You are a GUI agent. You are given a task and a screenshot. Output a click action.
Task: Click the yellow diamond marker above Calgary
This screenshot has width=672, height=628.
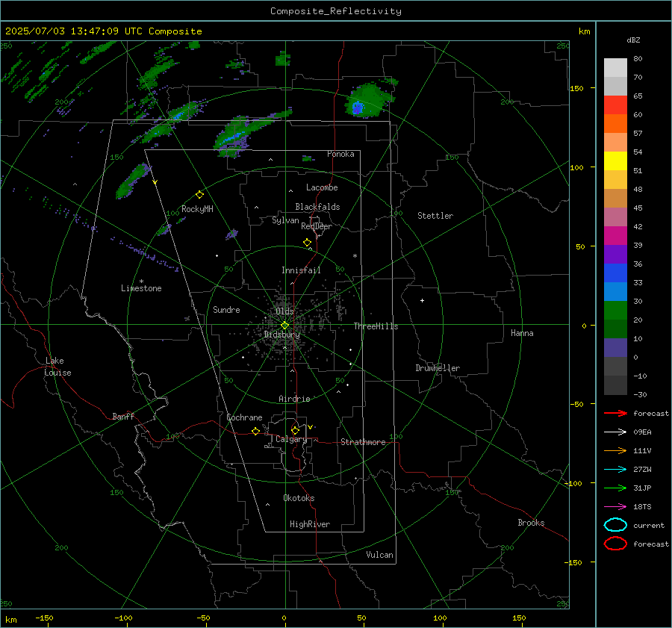295,430
